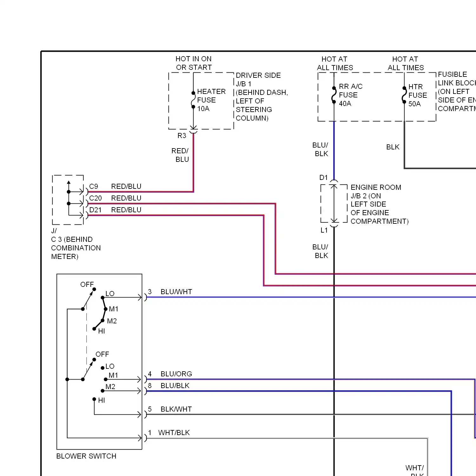Click the upper OFF position in blower switch

point(87,284)
